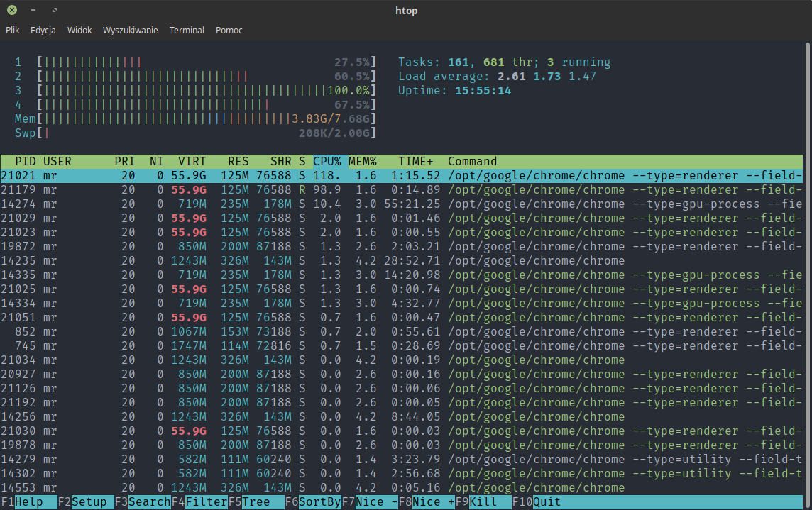Screen dimensions: 812x510
Task: Select process row PID 14235
Action: click(402, 261)
